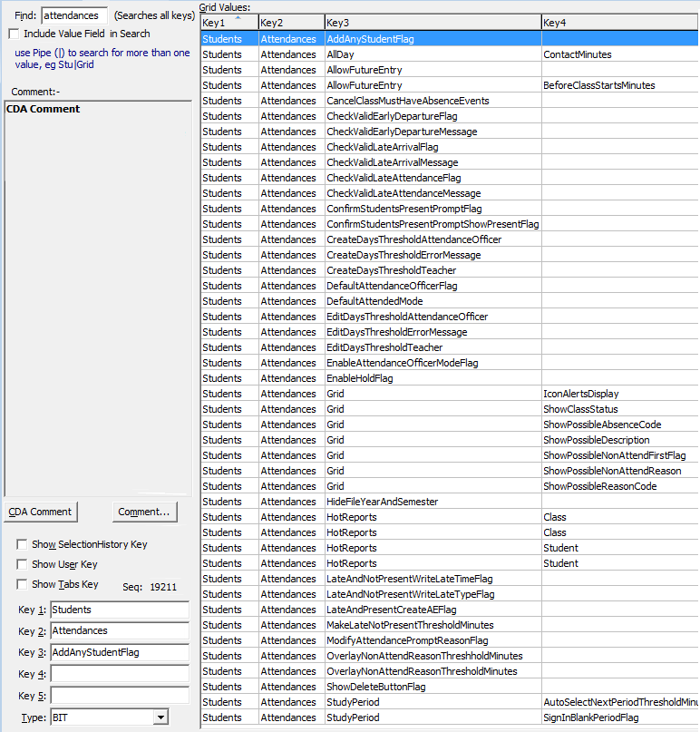
Task: Enable Show Tabs Key checkbox
Action: tap(22, 584)
